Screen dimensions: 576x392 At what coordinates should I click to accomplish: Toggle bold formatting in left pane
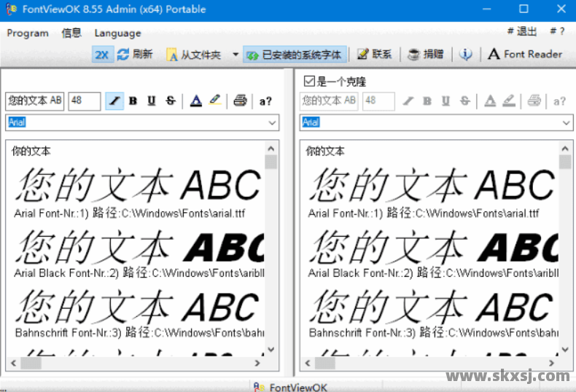133,101
